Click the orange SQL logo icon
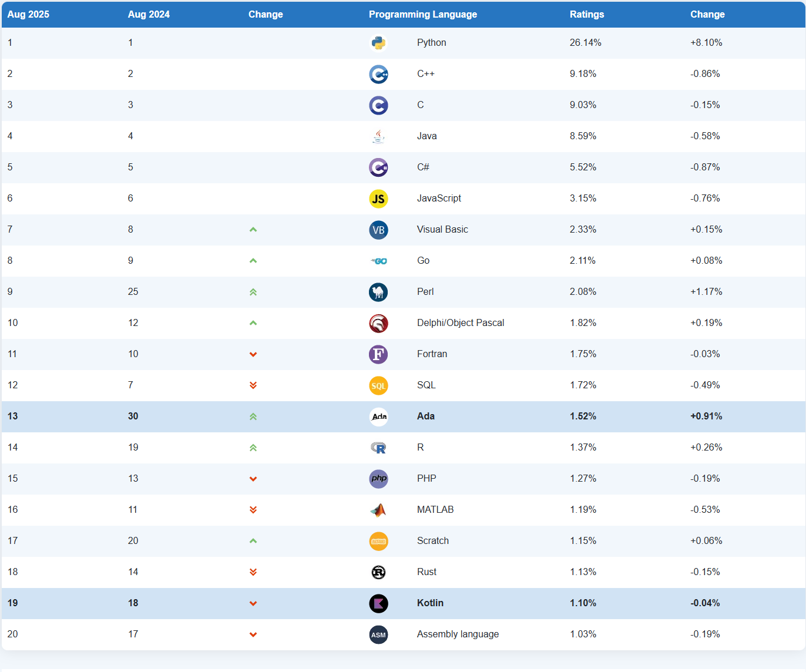 pyautogui.click(x=378, y=385)
